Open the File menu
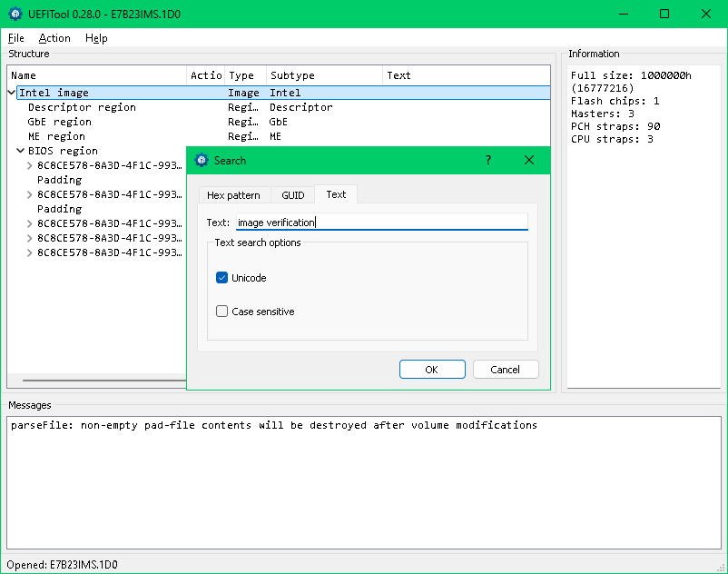Viewport: 728px width, 574px height. pos(16,38)
